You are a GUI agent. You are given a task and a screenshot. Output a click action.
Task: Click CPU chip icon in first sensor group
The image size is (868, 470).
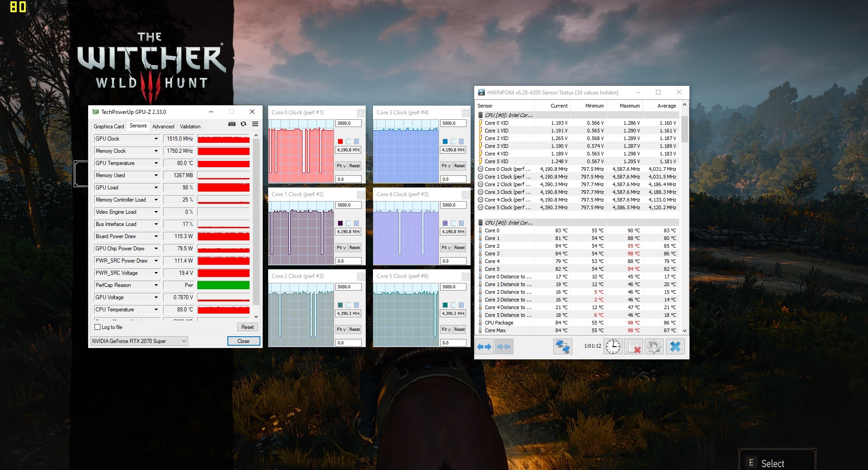(x=481, y=115)
